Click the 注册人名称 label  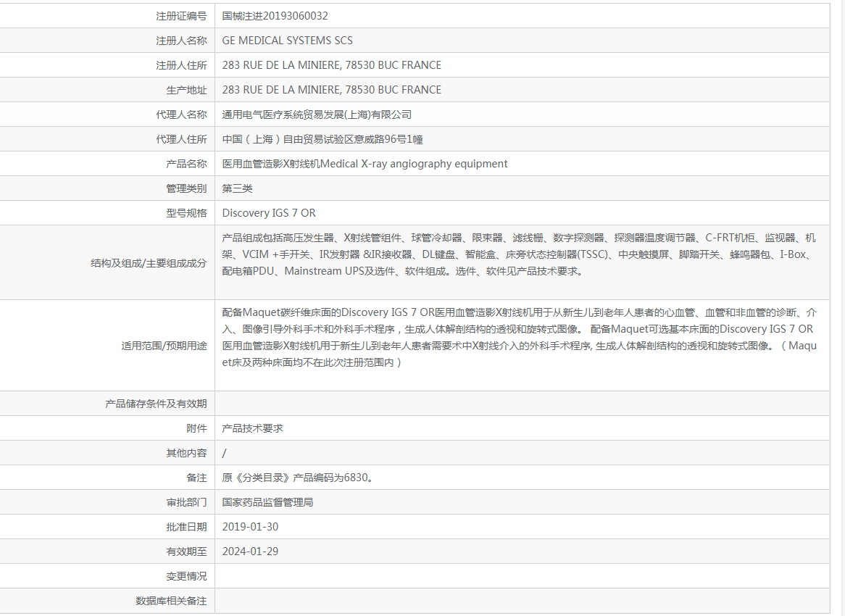tap(181, 41)
